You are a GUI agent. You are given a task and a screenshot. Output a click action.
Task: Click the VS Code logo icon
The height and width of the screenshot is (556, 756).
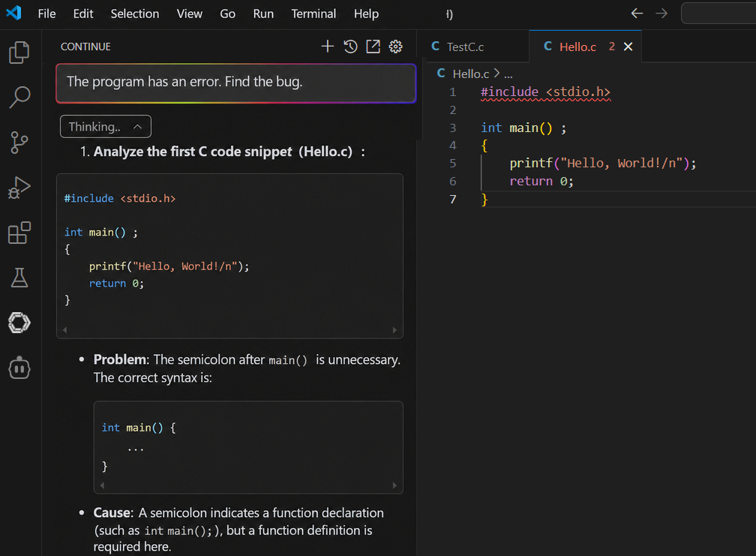pyautogui.click(x=13, y=13)
